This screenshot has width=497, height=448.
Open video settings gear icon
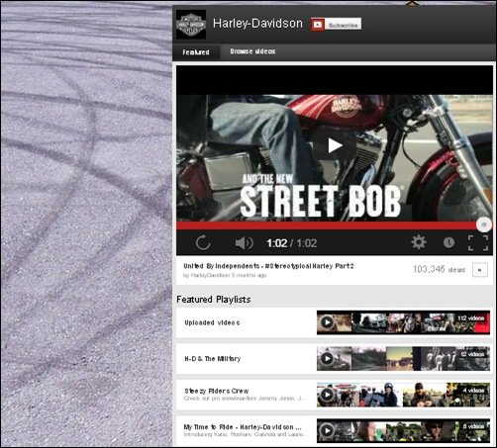click(419, 242)
